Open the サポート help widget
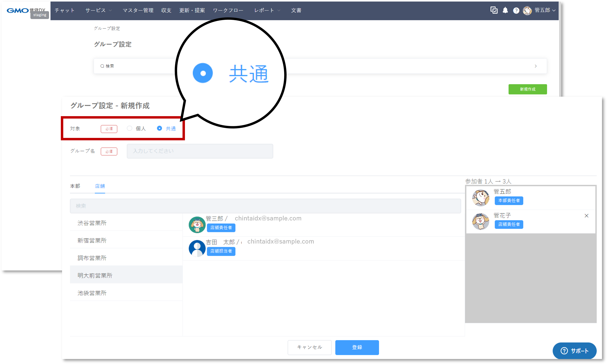 (574, 351)
